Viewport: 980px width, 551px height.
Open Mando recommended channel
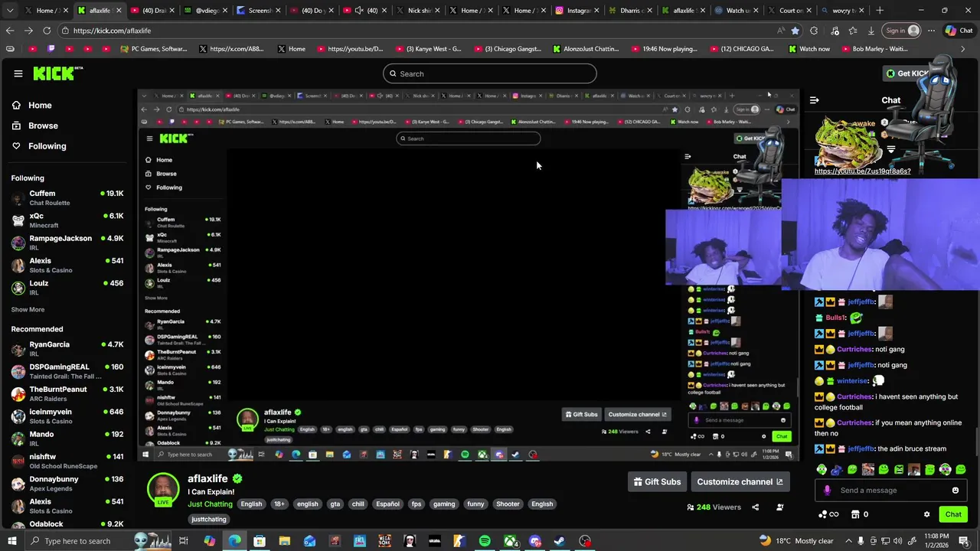click(x=67, y=439)
